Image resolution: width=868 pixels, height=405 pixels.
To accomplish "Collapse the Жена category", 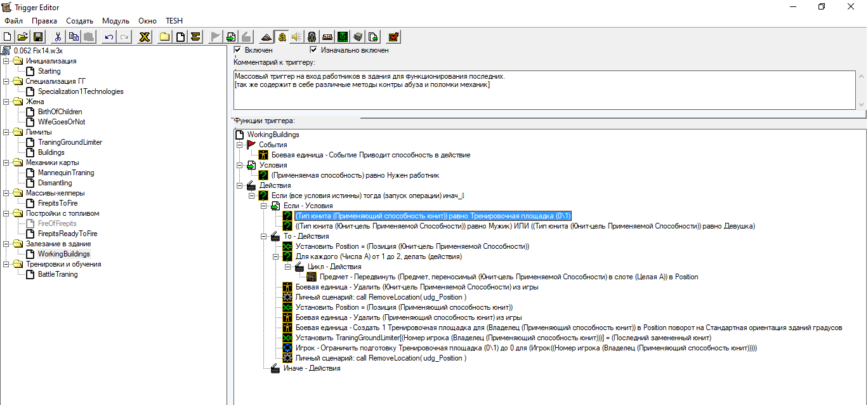I will [6, 102].
